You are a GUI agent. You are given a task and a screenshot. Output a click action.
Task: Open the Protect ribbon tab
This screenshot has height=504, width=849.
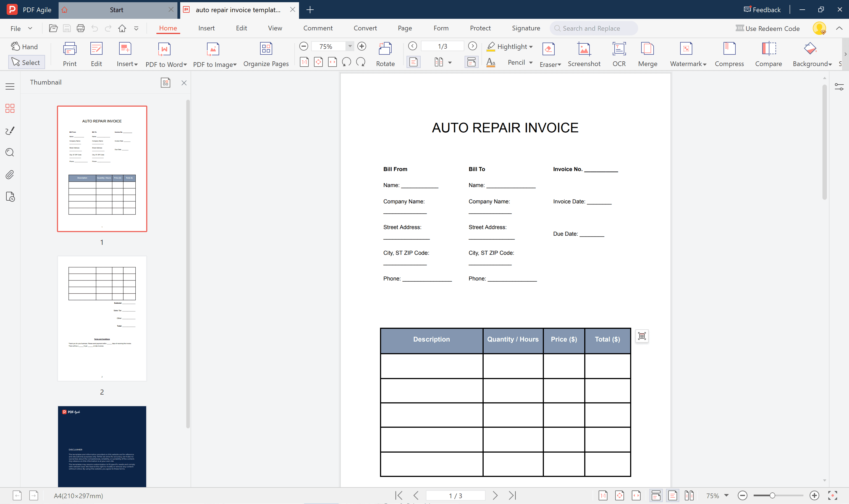(x=480, y=28)
